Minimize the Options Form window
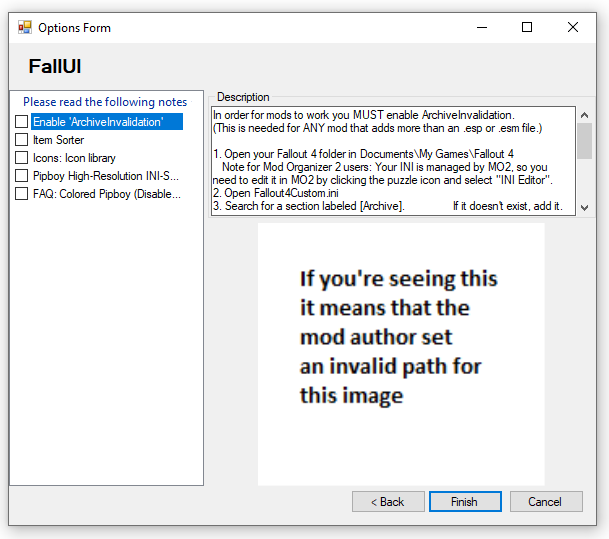The width and height of the screenshot is (609, 539). click(x=482, y=27)
